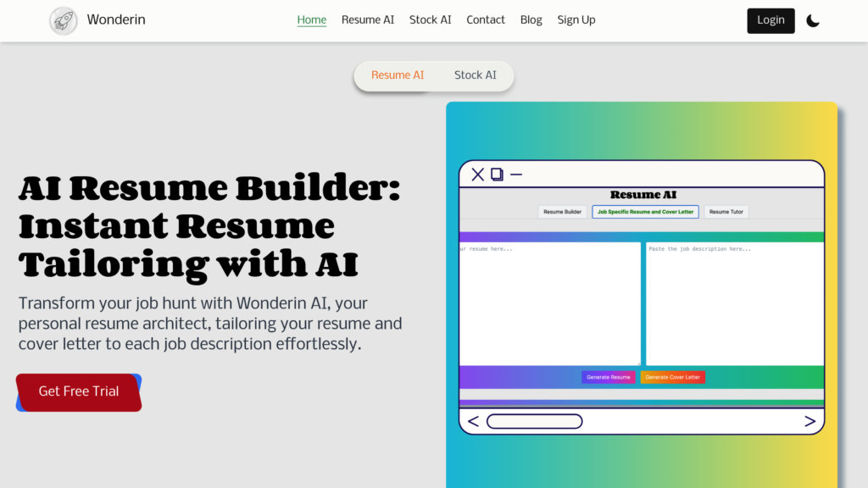Open Stock AI in the top navigation
Screen dimensions: 868x488
click(430, 20)
